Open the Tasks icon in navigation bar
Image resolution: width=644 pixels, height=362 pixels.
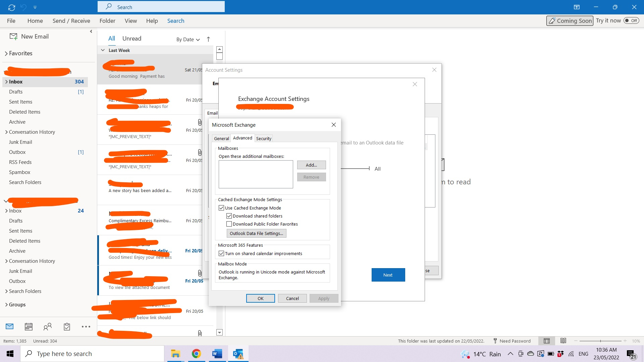click(x=67, y=326)
